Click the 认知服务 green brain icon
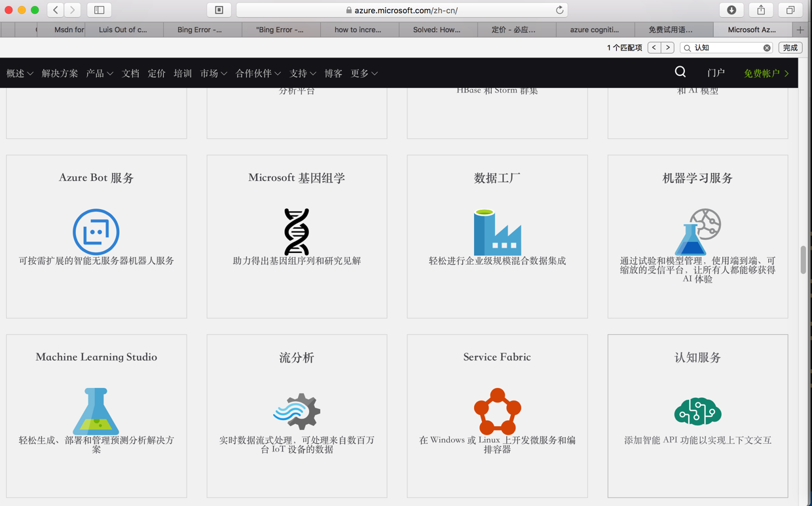Image resolution: width=812 pixels, height=506 pixels. click(x=697, y=412)
